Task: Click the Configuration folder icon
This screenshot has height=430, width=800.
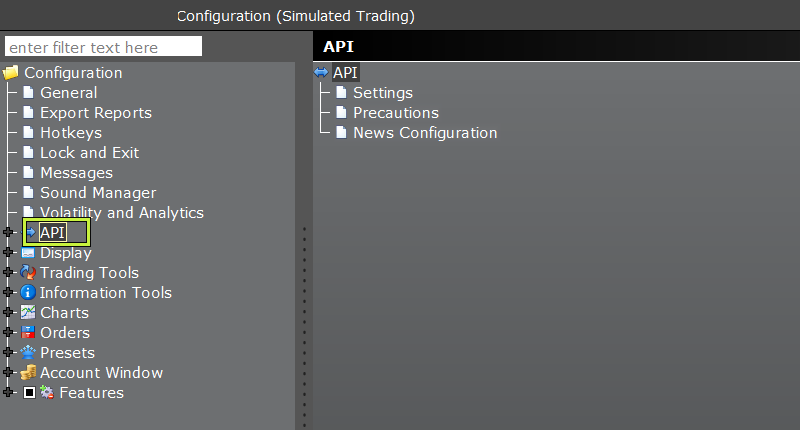Action: point(11,72)
